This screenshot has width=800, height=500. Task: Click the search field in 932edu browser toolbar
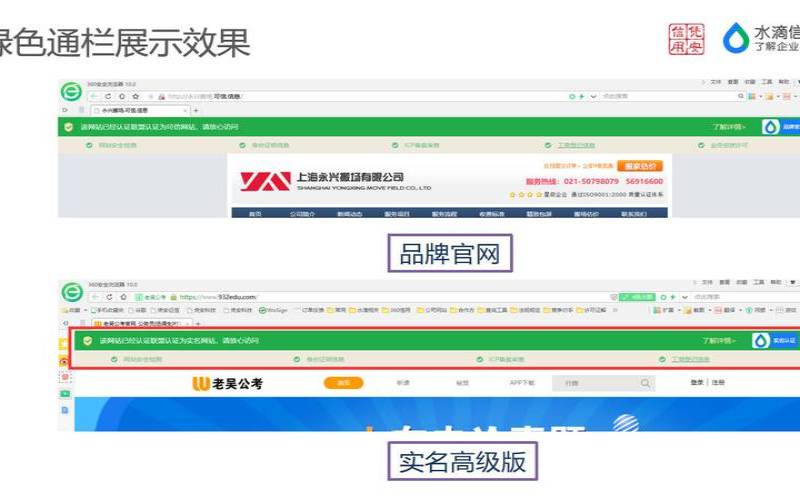tap(745, 297)
